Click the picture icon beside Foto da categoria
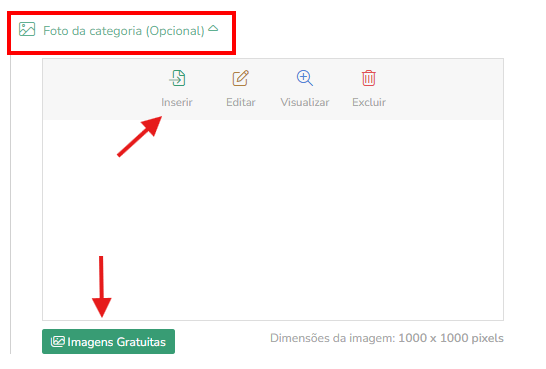Viewport: 546px width, 369px height. pyautogui.click(x=27, y=29)
